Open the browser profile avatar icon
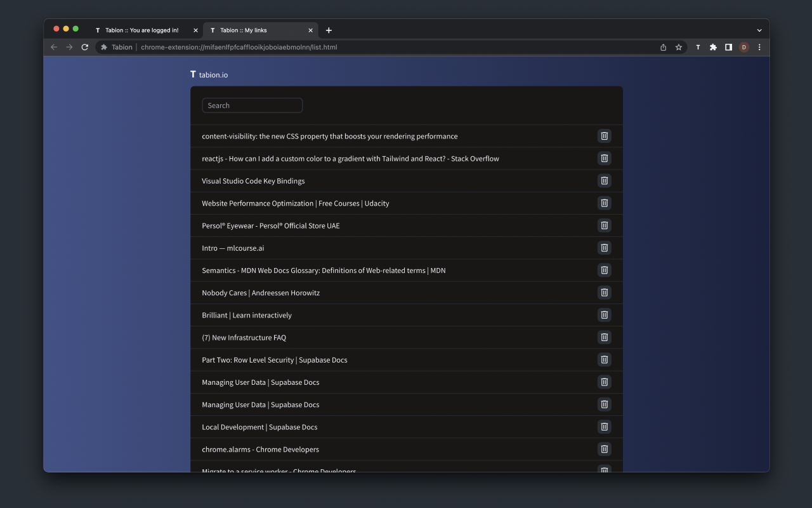This screenshot has height=508, width=812. (x=743, y=47)
